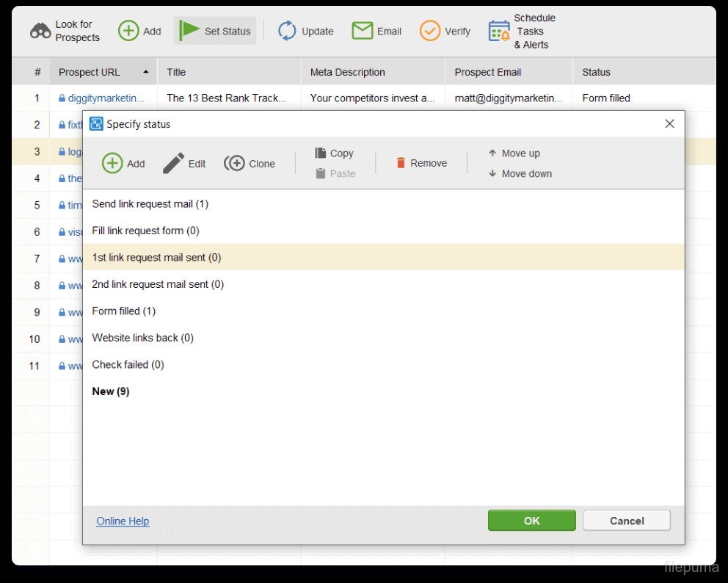Select 'Website links back (0)' status
The width and height of the screenshot is (728, 583).
(x=143, y=338)
